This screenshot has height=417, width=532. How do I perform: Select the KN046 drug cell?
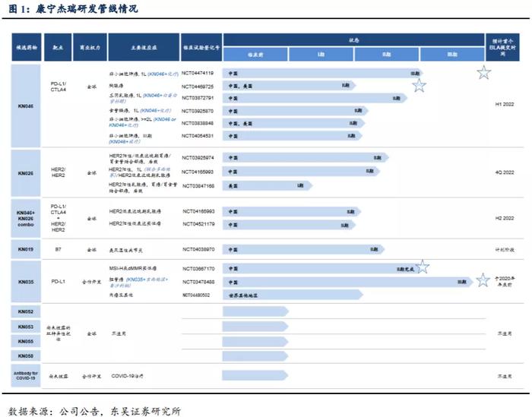(26, 106)
